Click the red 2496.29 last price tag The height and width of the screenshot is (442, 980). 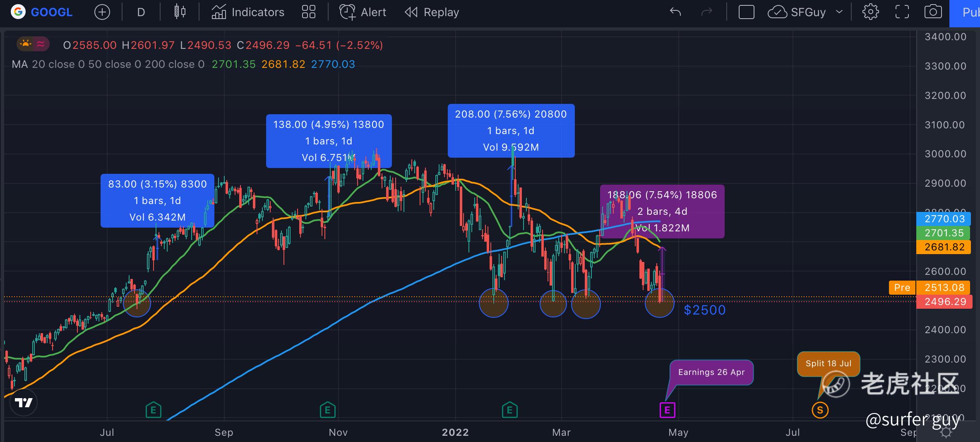pos(944,302)
